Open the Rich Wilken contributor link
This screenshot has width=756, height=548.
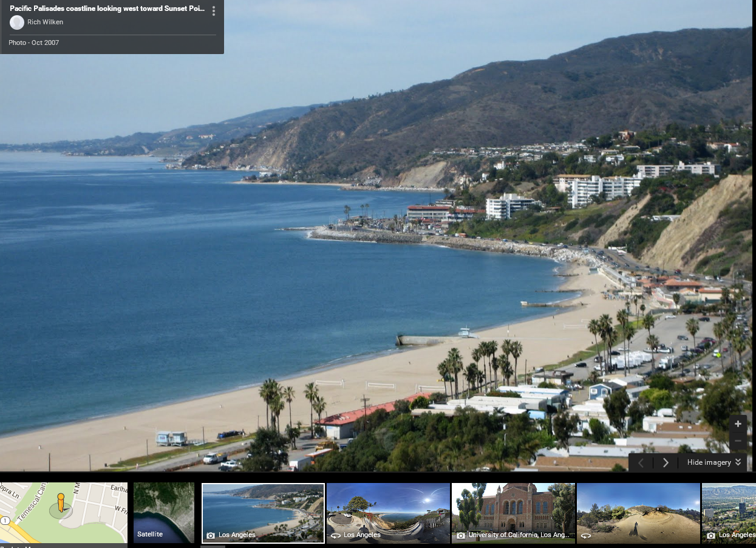coord(46,22)
